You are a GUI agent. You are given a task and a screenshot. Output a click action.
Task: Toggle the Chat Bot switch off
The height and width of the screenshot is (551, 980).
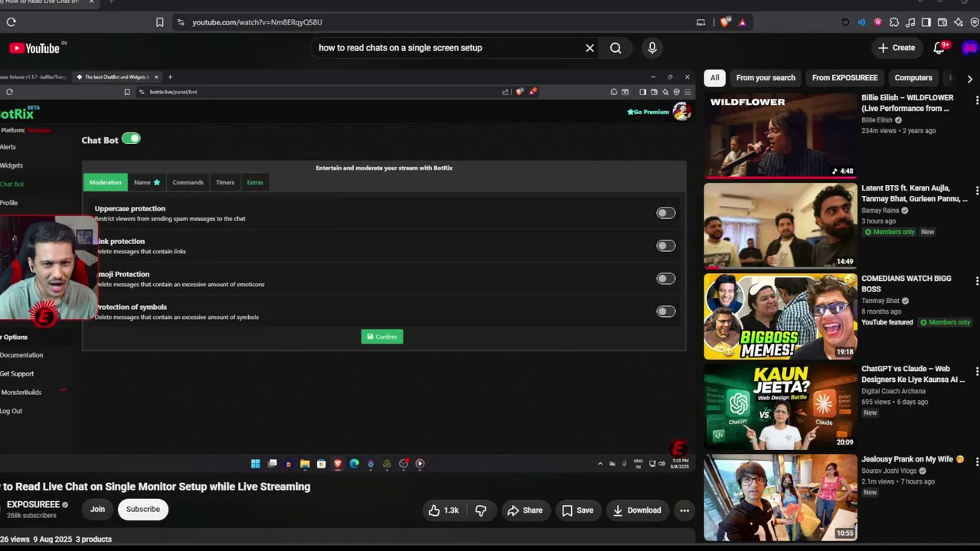tap(131, 139)
